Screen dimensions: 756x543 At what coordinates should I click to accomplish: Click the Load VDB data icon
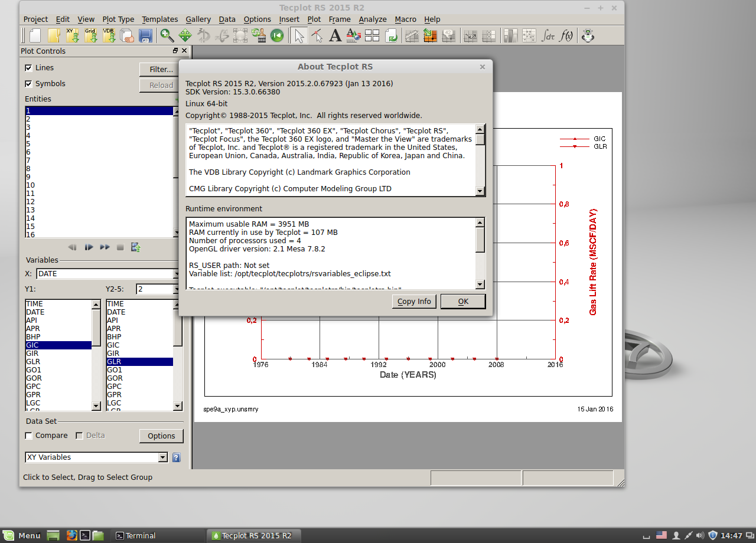[x=109, y=35]
